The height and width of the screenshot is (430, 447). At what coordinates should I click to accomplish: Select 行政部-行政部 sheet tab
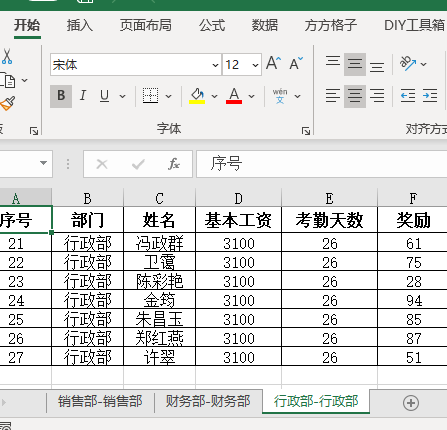[316, 401]
